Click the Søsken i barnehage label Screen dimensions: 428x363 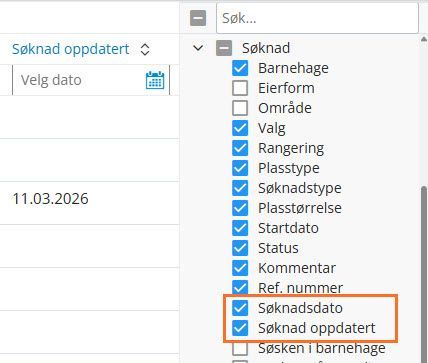(322, 349)
